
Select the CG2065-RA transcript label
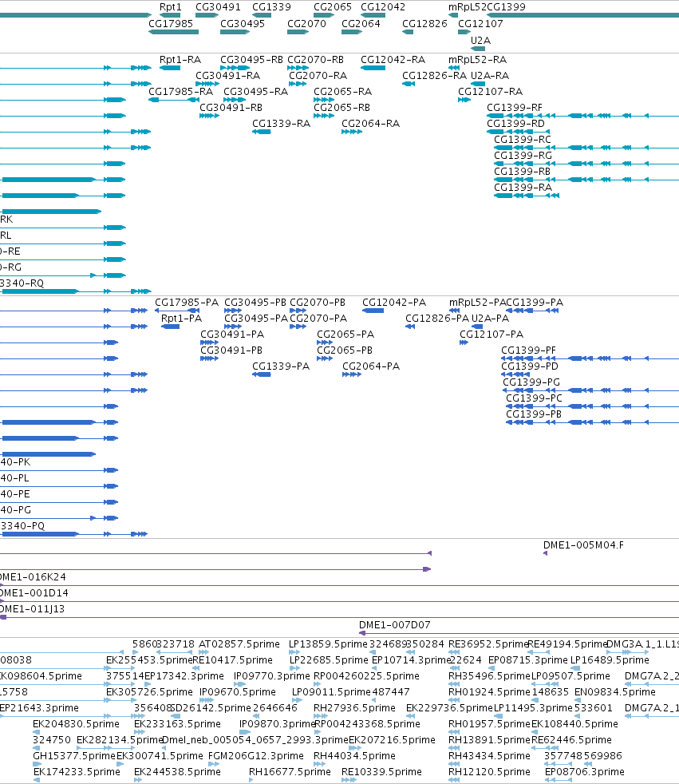tap(343, 92)
